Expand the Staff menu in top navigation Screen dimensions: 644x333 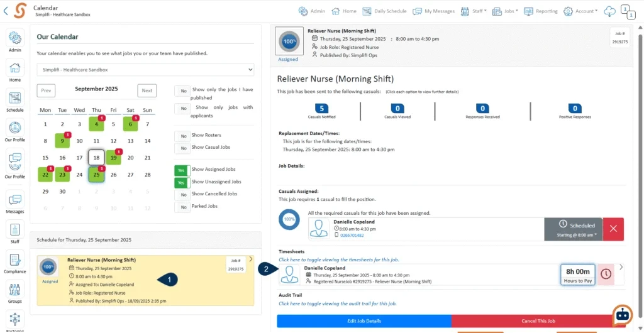(474, 11)
